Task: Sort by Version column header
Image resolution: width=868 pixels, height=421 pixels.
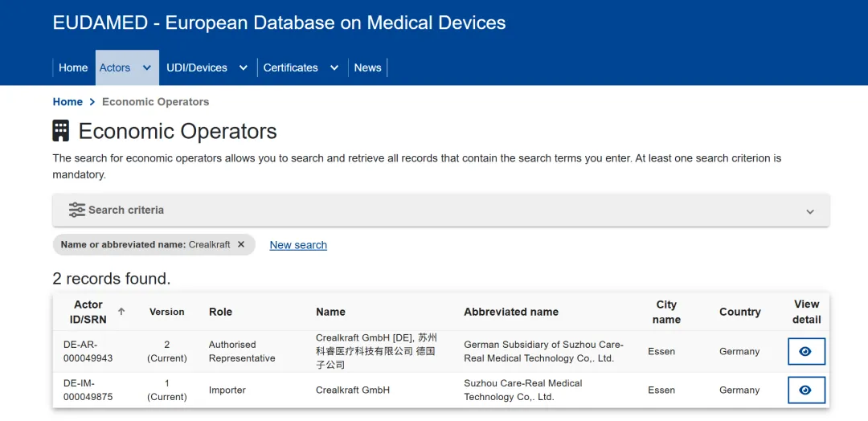Action: 166,312
